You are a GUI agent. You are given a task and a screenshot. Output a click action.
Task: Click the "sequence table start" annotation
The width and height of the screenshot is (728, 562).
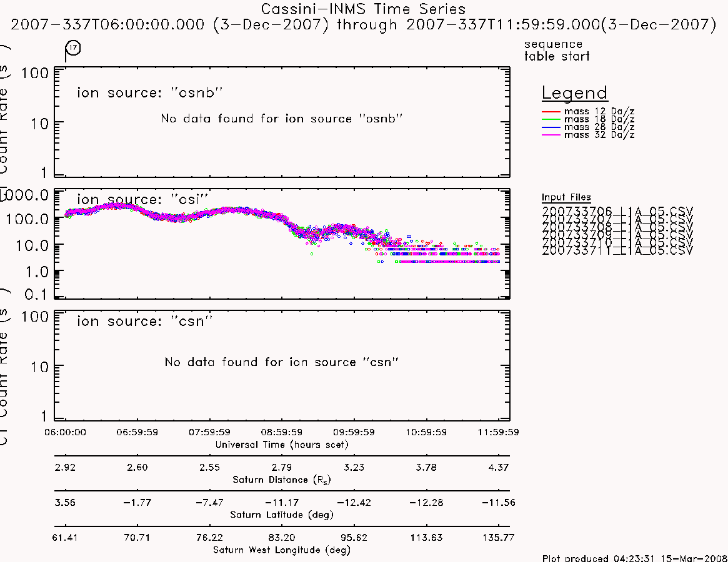click(x=557, y=50)
